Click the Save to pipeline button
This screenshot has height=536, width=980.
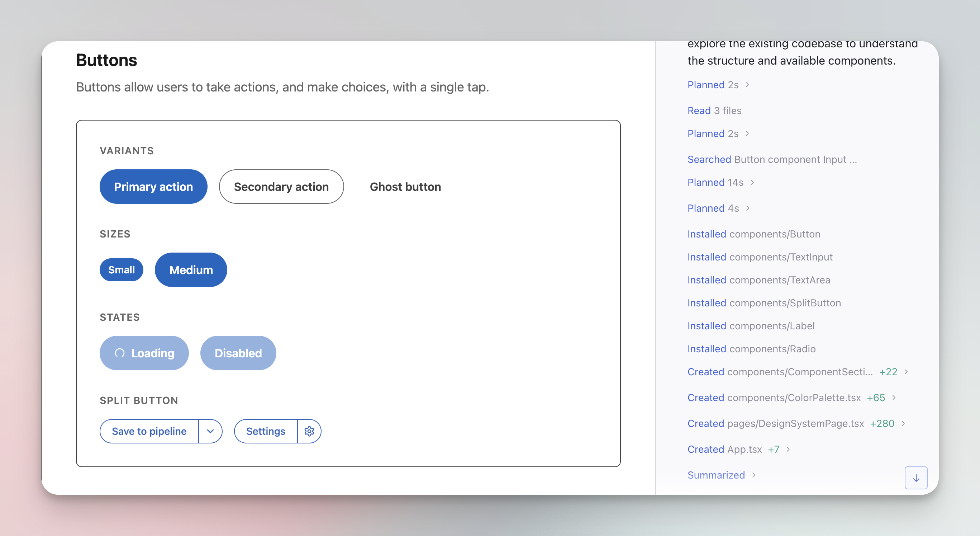pos(149,431)
